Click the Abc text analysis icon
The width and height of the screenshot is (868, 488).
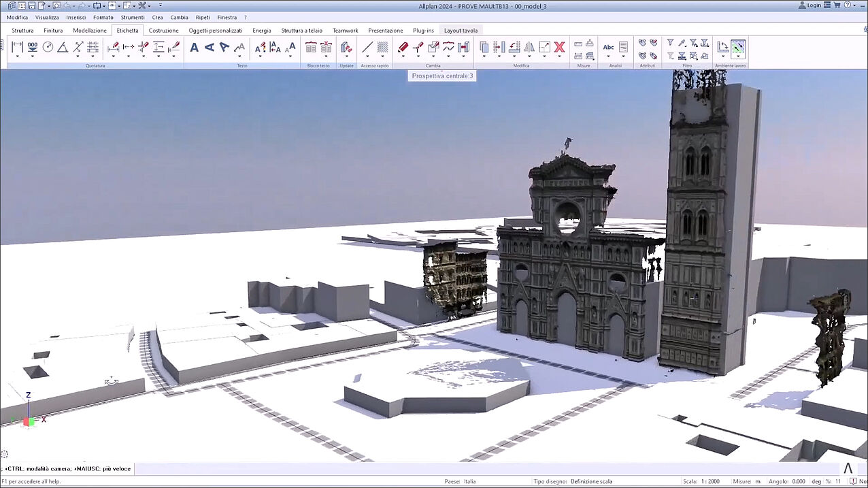[608, 47]
